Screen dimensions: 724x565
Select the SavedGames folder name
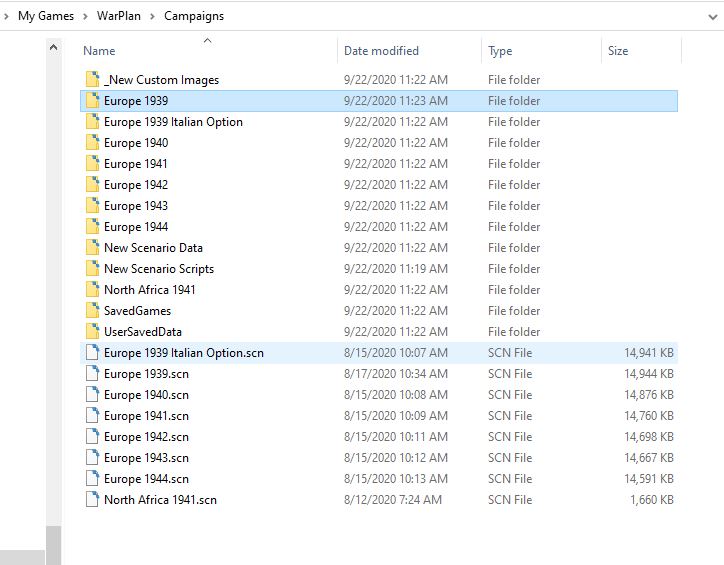(137, 311)
